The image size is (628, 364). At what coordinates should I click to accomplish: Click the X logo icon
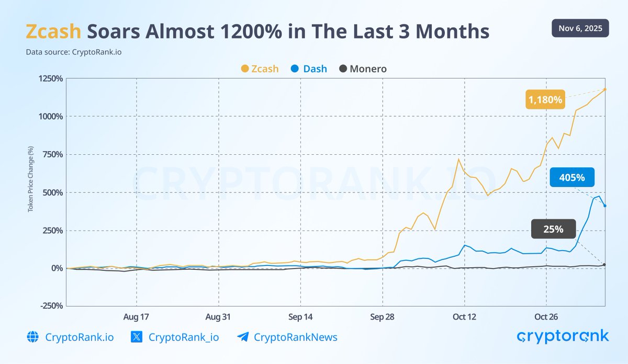[137, 337]
